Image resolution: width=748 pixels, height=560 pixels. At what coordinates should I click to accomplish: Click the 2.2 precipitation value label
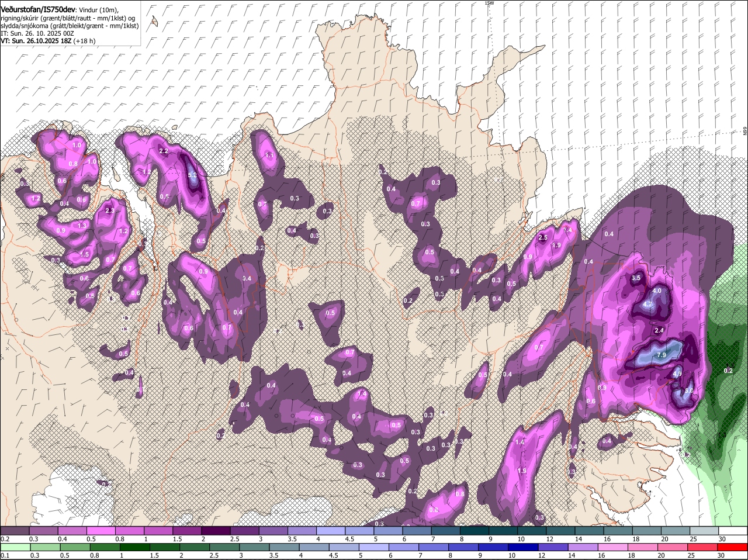click(x=164, y=151)
